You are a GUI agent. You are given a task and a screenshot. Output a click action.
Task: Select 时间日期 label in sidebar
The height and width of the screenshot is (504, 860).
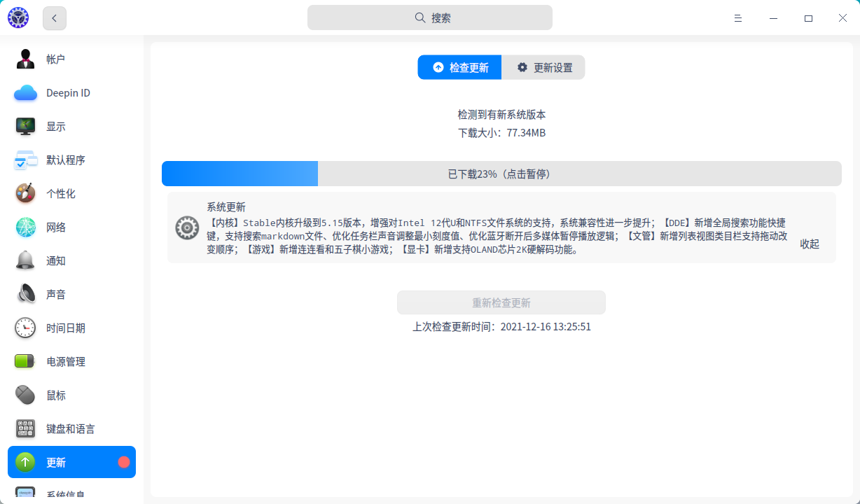click(66, 328)
